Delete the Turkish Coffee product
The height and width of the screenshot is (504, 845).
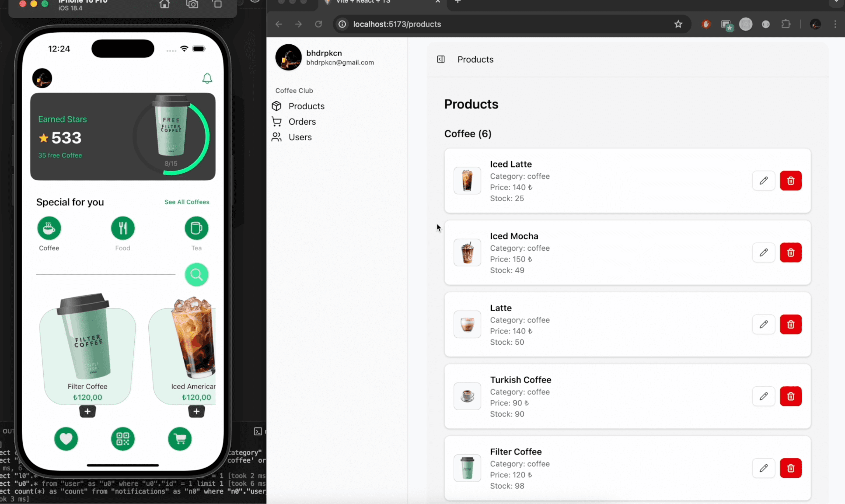(790, 396)
